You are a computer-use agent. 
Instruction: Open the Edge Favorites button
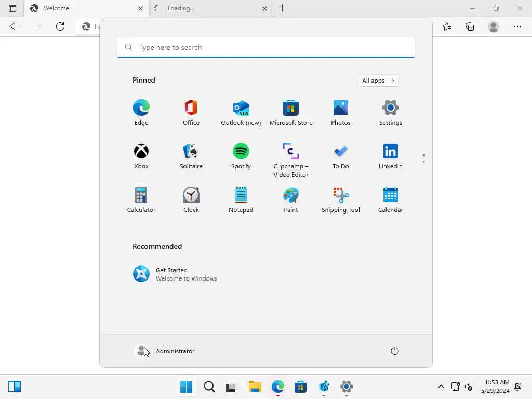[447, 26]
